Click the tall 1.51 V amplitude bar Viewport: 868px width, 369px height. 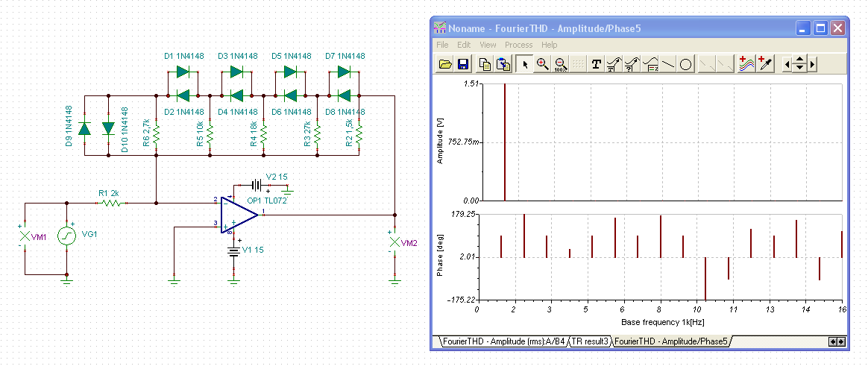[x=505, y=142]
